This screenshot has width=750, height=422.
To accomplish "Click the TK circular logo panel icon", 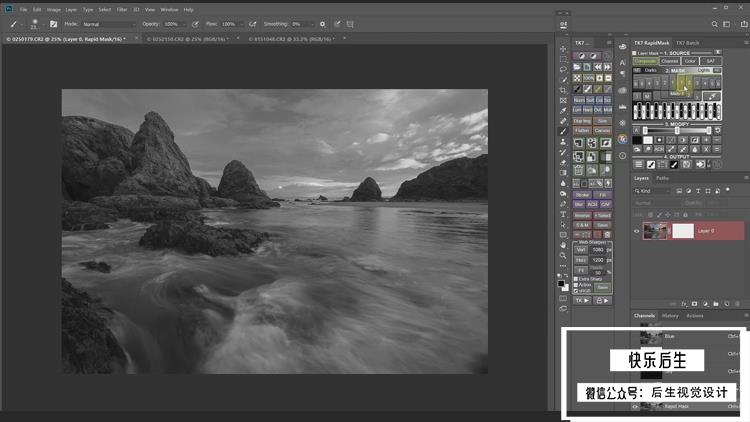I will tap(622, 139).
